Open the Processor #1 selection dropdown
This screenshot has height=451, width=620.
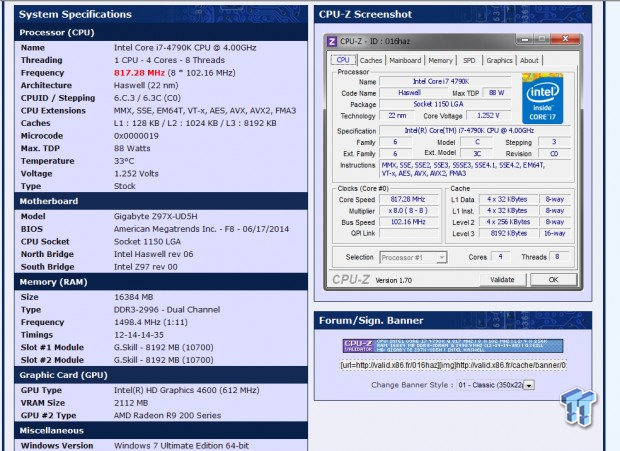[413, 257]
